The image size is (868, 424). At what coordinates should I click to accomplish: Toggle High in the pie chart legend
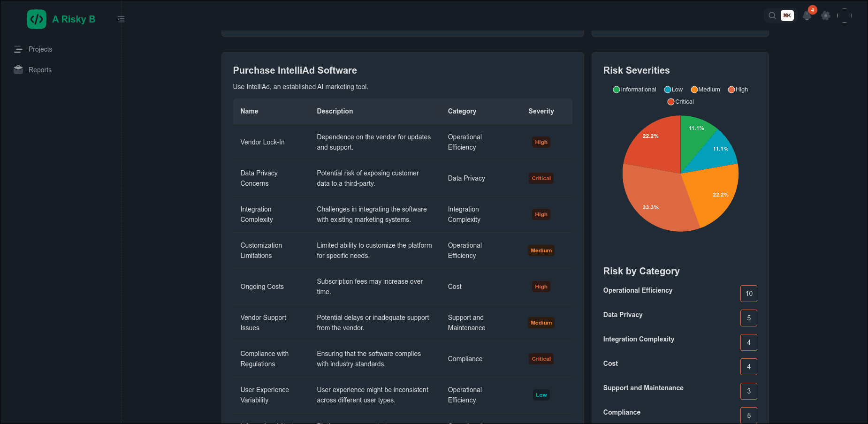point(738,90)
